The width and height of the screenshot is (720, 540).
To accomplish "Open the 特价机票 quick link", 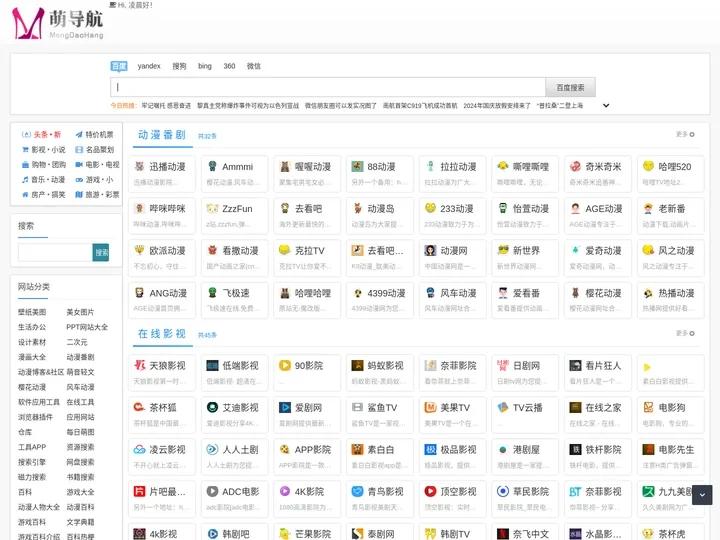I will pyautogui.click(x=94, y=135).
